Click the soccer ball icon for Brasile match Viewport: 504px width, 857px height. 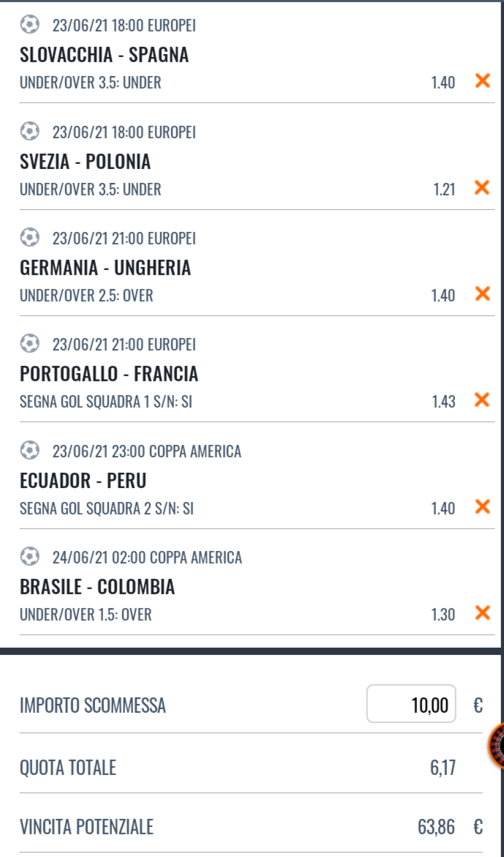tap(30, 557)
